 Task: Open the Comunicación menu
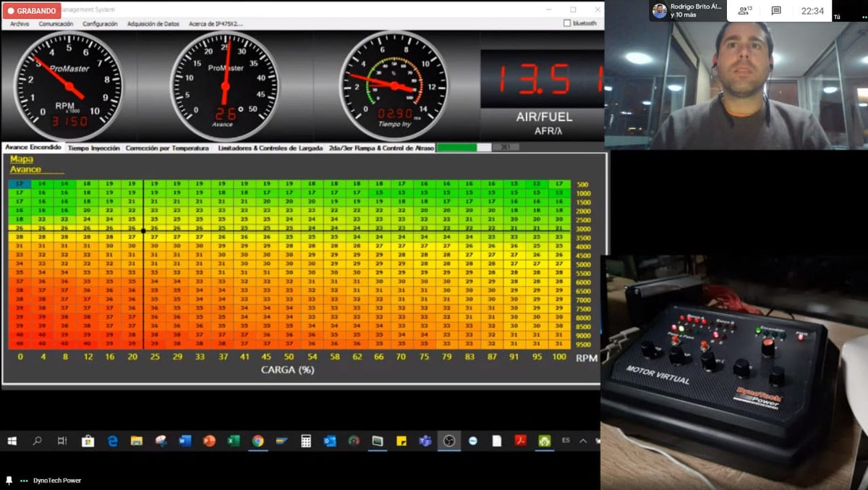point(56,23)
